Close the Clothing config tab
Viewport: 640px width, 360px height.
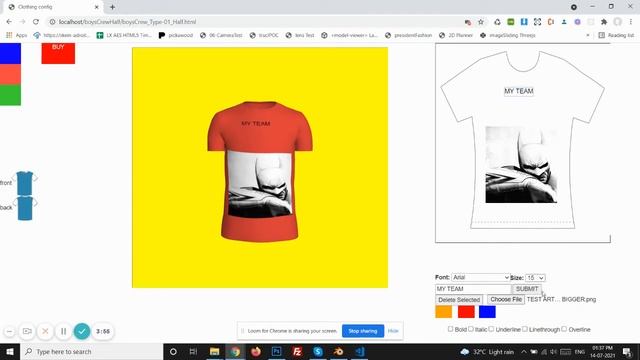(x=97, y=7)
